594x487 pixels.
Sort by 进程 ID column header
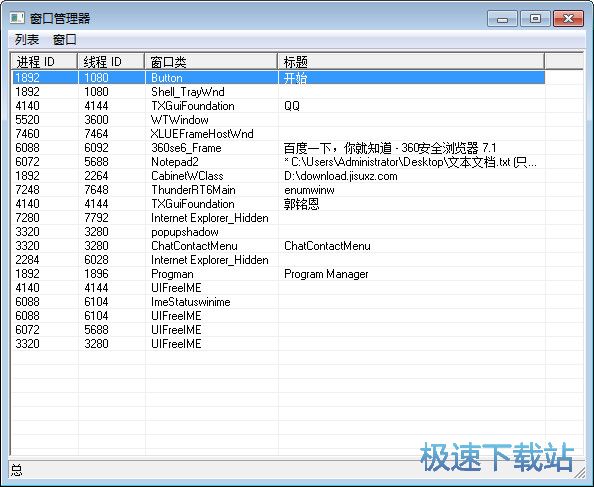point(44,61)
